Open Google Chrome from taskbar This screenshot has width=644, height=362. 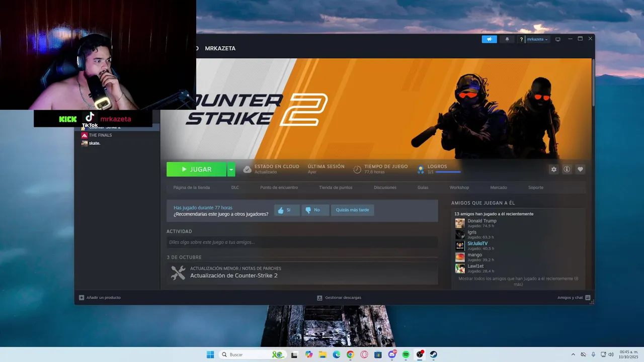coord(350,354)
